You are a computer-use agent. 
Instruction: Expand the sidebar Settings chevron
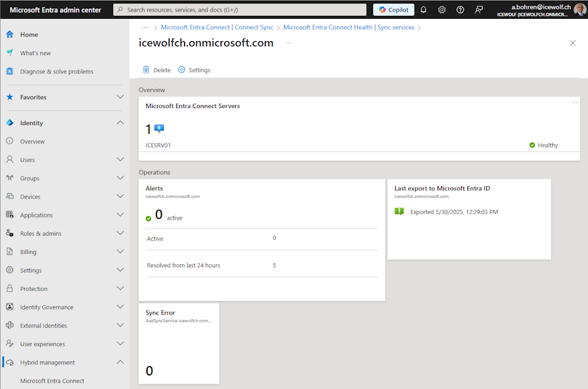pos(120,270)
